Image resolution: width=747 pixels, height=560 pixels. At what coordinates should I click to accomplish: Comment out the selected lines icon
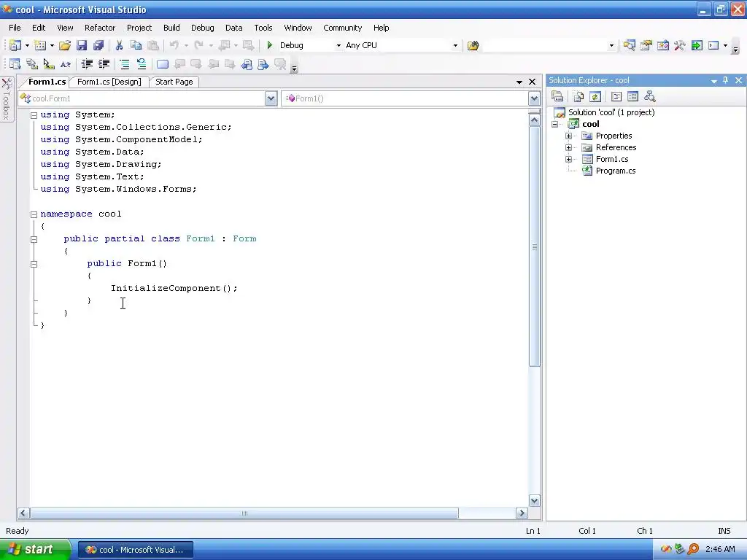(x=124, y=64)
